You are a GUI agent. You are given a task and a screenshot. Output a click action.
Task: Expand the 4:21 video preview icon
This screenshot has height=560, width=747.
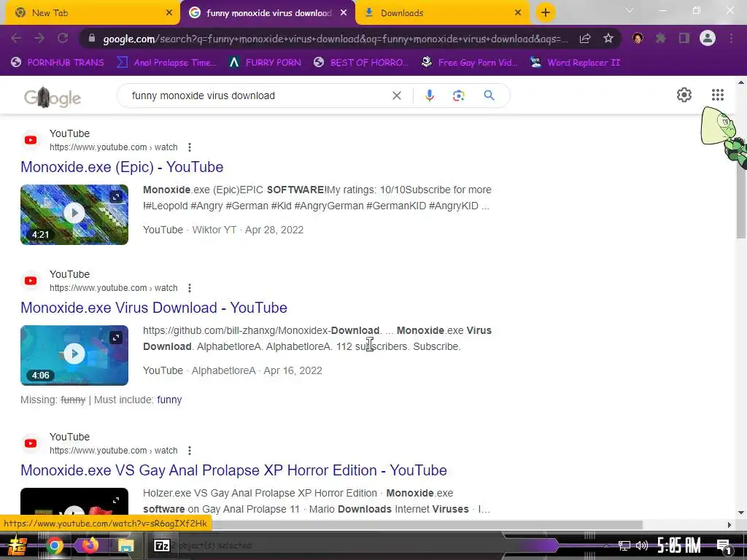point(116,197)
